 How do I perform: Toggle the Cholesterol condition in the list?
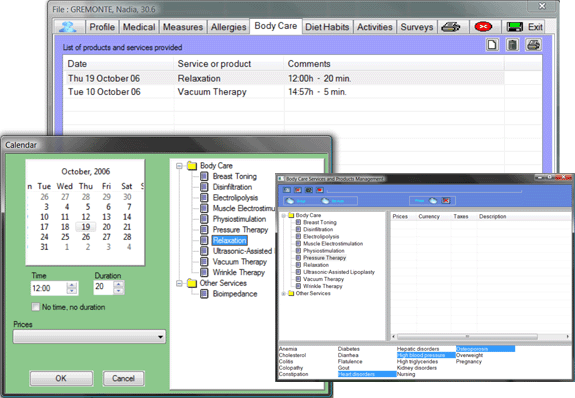pyautogui.click(x=292, y=355)
